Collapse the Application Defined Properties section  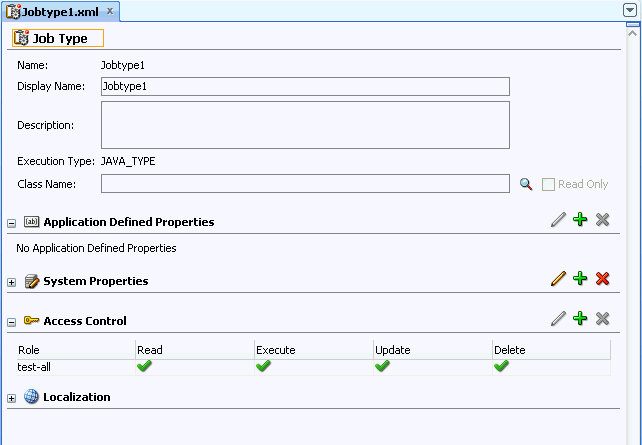11,224
